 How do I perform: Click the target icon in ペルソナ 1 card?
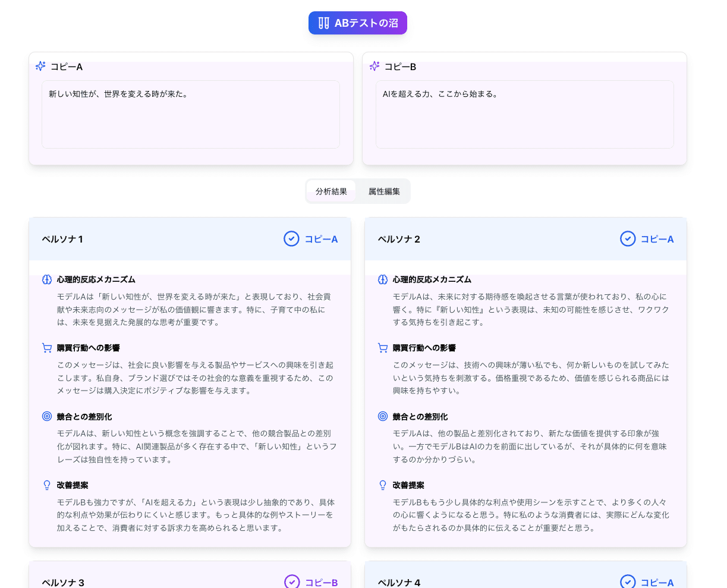coord(47,416)
